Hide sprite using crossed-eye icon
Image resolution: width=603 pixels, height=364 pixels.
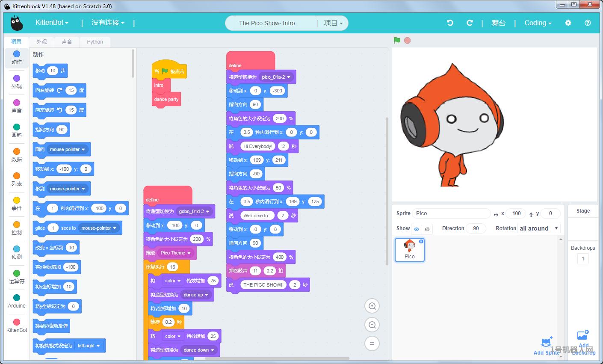(x=427, y=229)
